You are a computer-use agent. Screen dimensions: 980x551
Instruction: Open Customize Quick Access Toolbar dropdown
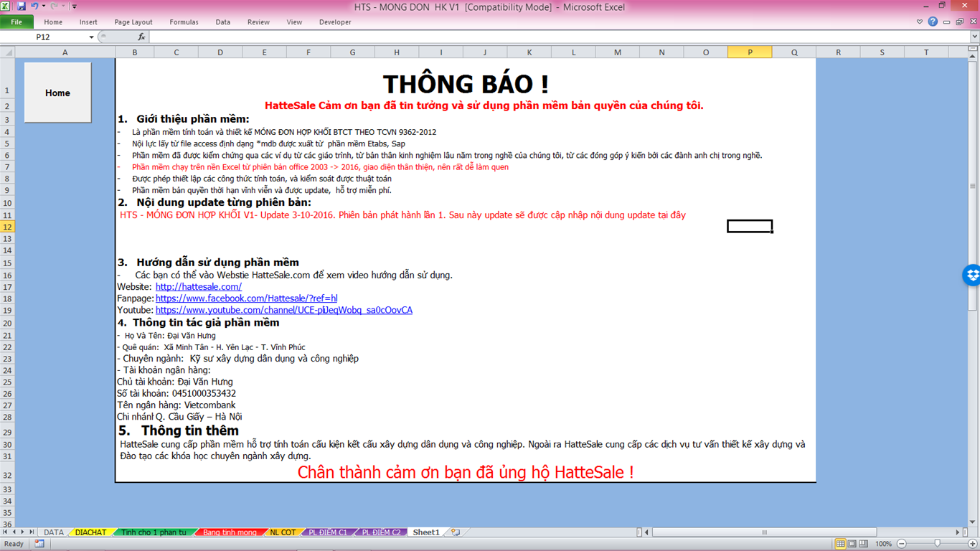point(74,6)
